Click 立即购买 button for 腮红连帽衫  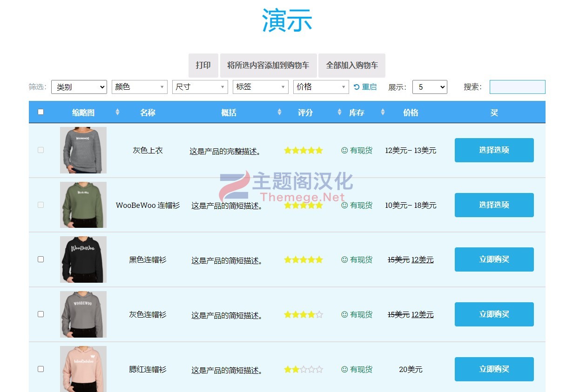494,369
